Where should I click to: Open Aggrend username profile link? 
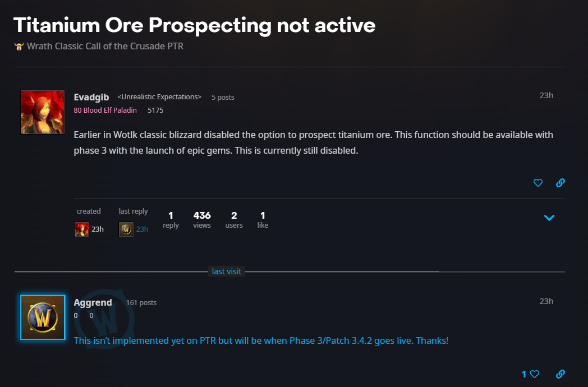pyautogui.click(x=93, y=302)
